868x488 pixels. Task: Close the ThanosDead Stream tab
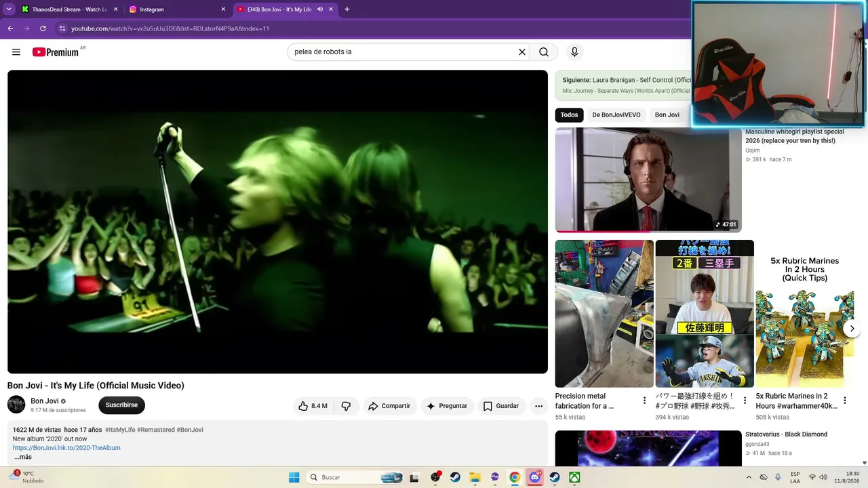(116, 9)
